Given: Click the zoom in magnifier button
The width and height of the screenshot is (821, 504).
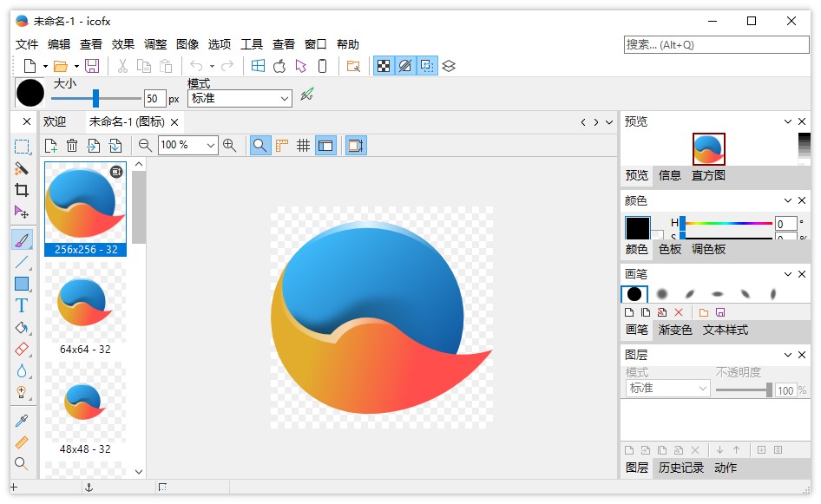Looking at the screenshot, I should [230, 146].
